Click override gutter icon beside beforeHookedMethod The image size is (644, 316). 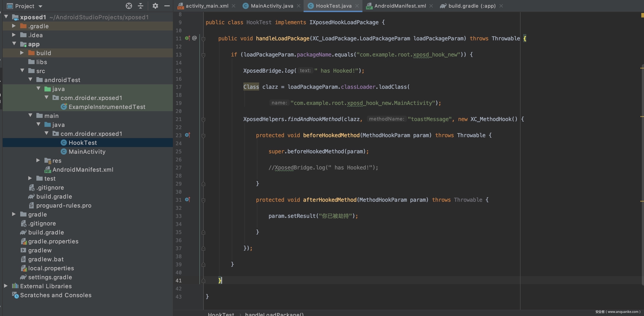tap(187, 135)
